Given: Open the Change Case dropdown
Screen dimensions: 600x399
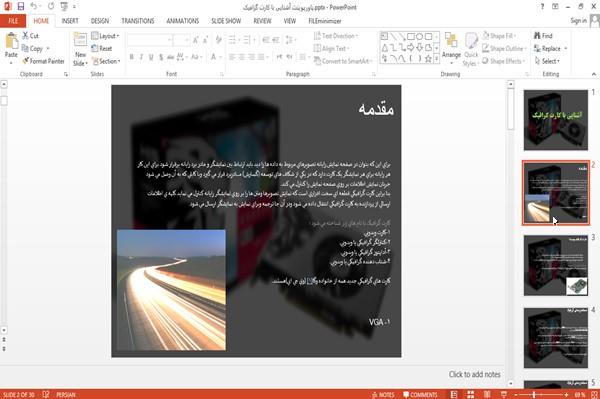Looking at the screenshot, I should [196, 57].
